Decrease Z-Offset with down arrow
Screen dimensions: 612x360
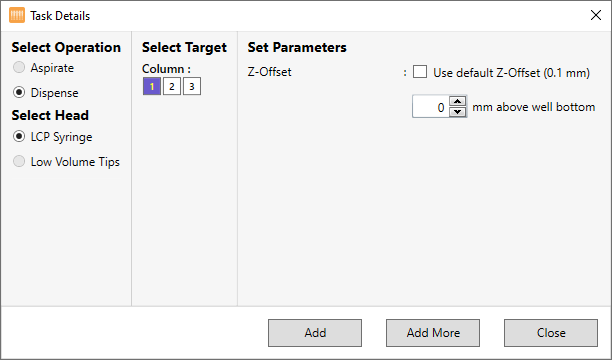(457, 112)
